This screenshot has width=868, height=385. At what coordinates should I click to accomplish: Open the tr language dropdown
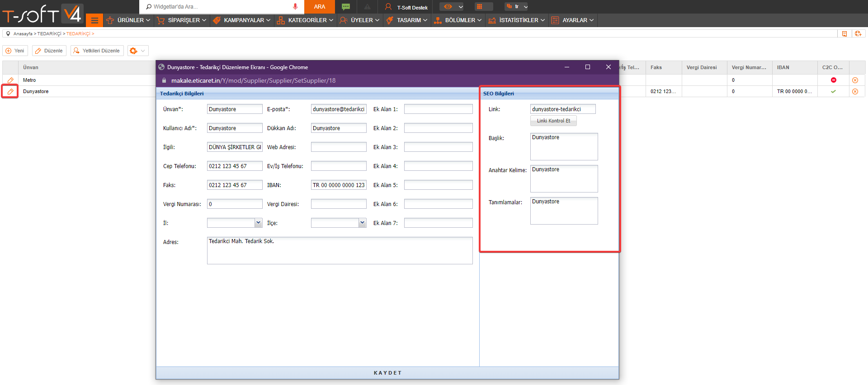pos(517,7)
